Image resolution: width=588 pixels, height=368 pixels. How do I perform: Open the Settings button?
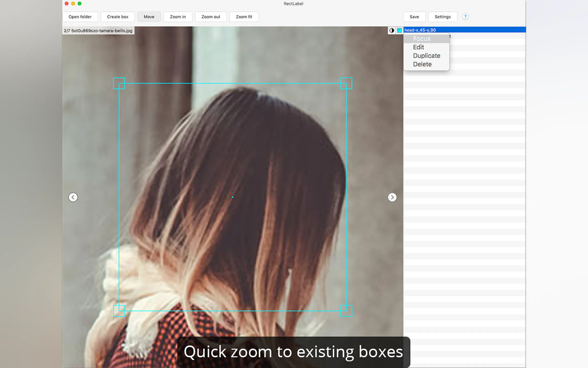tap(442, 17)
